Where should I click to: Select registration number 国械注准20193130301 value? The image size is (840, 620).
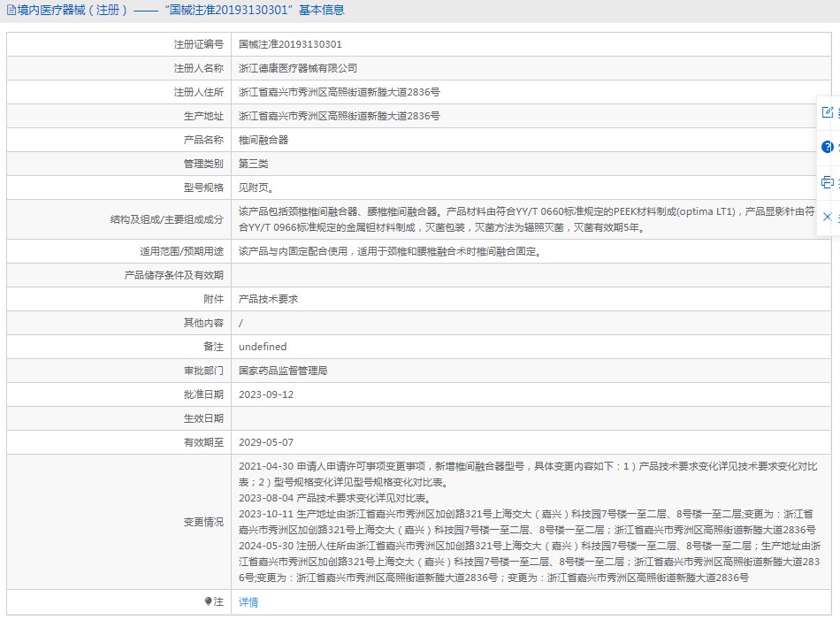pyautogui.click(x=290, y=44)
